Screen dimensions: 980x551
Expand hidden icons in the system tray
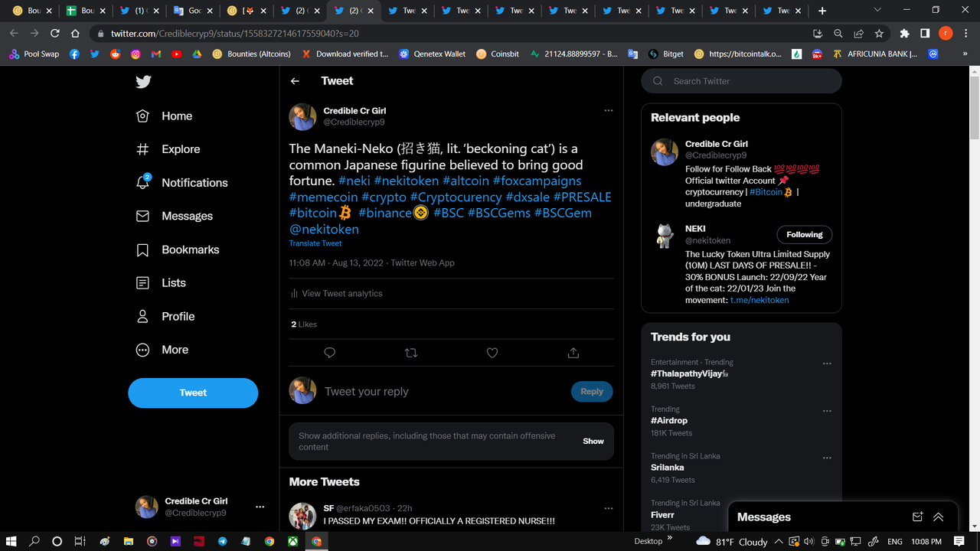point(778,541)
